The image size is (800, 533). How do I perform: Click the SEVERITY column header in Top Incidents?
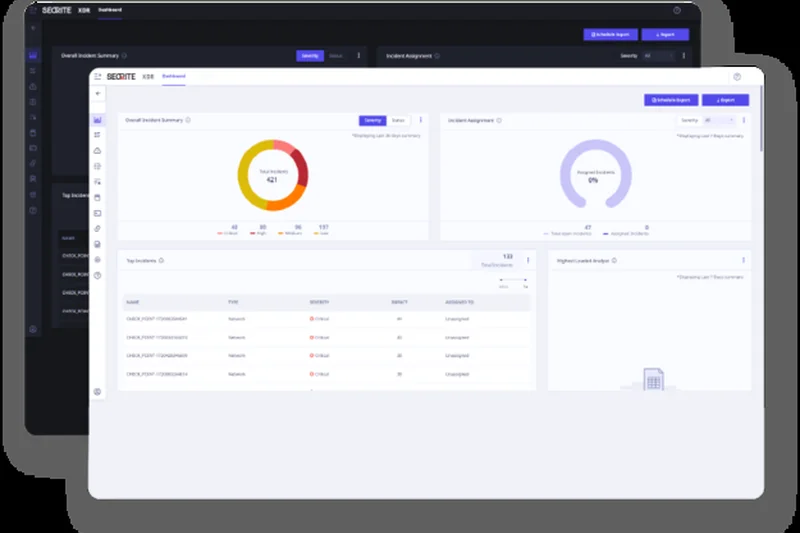click(x=319, y=302)
